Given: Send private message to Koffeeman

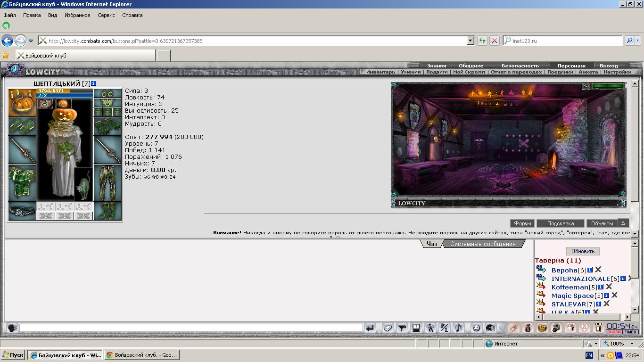Looking at the screenshot, I should (541, 287).
